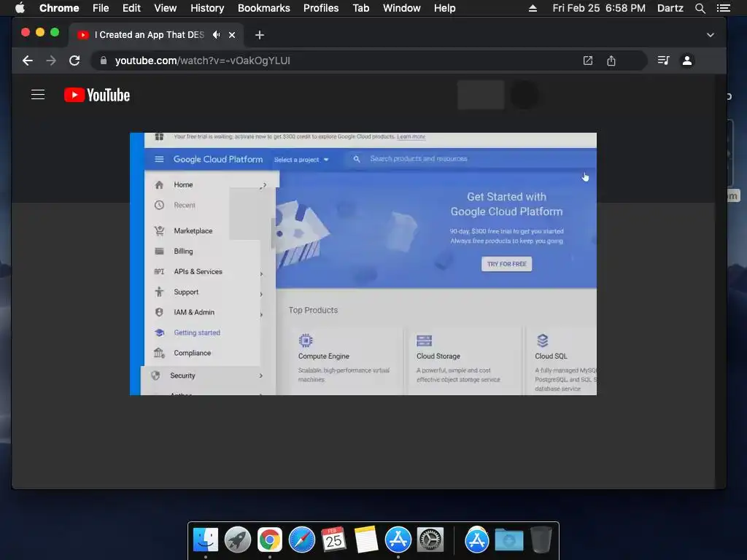Viewport: 747px width, 560px height.
Task: Mute the tab via speaker icon
Action: pyautogui.click(x=216, y=35)
